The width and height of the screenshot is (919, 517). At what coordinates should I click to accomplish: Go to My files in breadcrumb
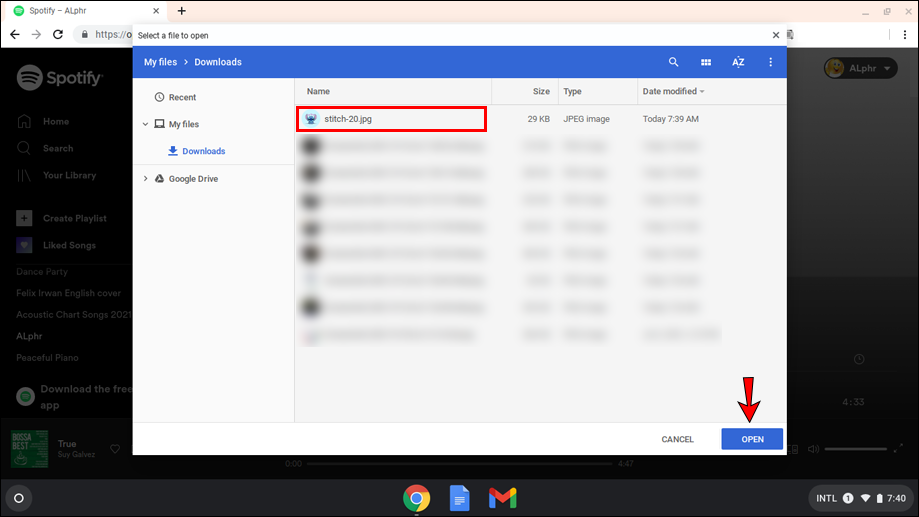coord(160,62)
